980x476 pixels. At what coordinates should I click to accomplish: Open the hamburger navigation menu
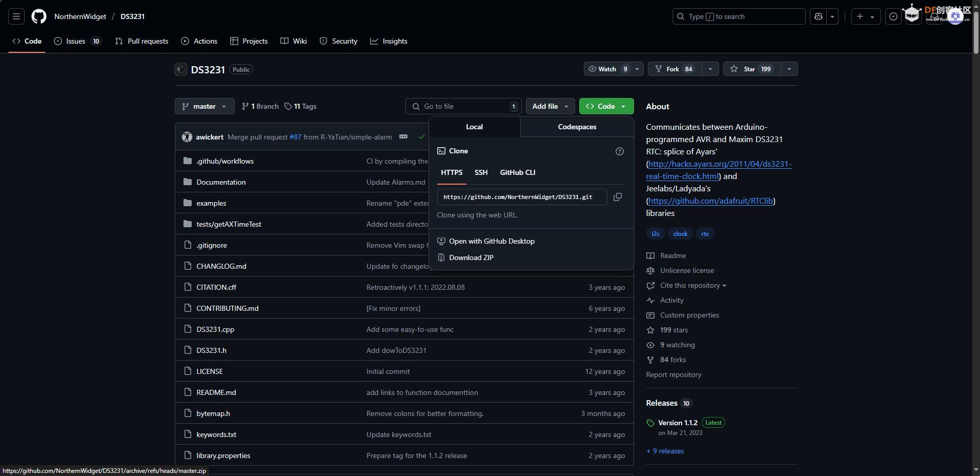(x=16, y=16)
